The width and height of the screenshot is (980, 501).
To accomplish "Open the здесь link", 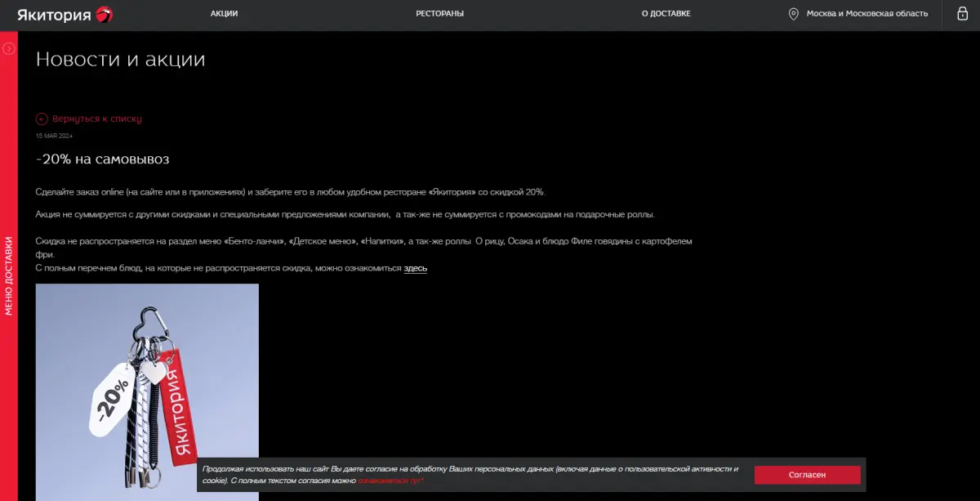I will click(415, 268).
